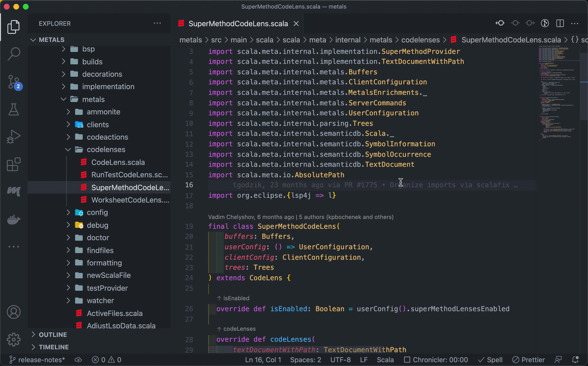Open Explorer views and more actions menu
Screen dimensions: 588x366
[157, 23]
